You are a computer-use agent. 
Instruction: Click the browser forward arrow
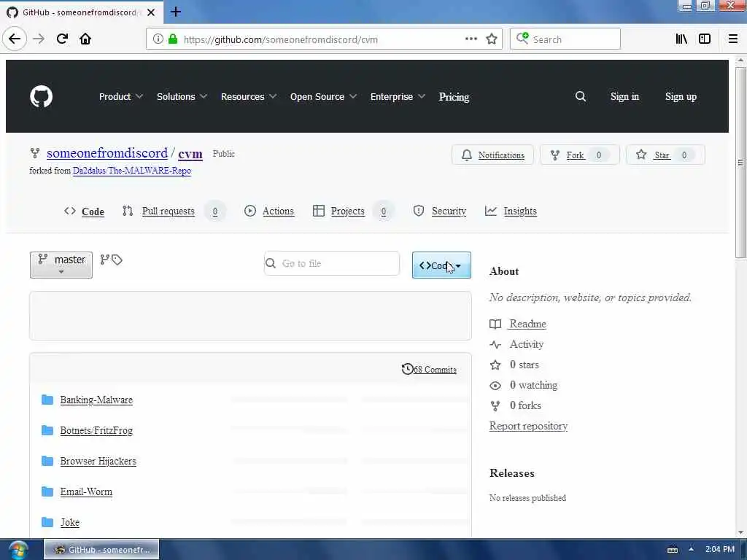tap(39, 39)
